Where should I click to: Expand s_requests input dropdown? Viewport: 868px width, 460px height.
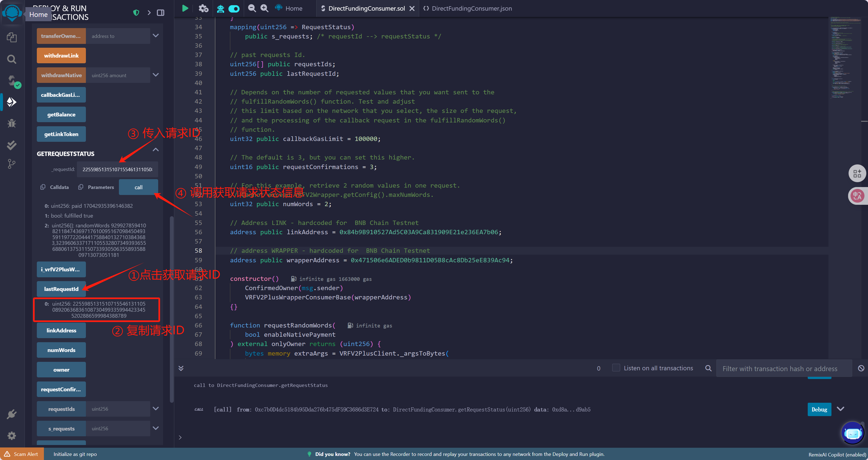point(156,428)
